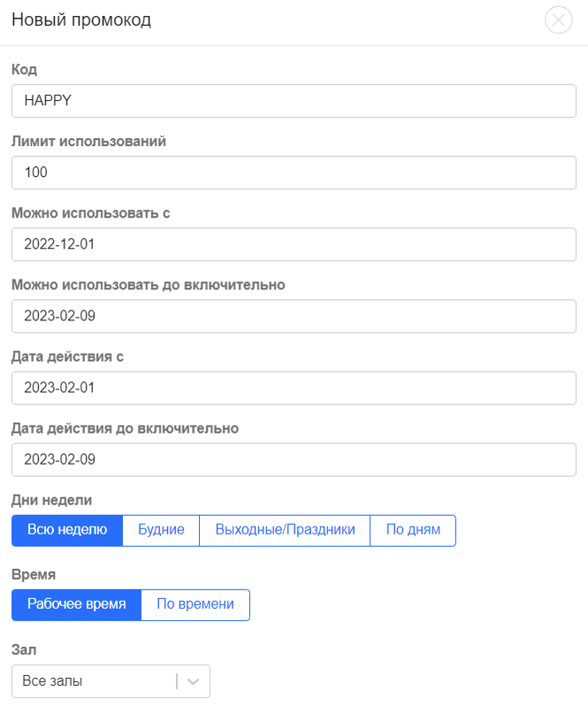The image size is (588, 707).
Task: Click the Зал label text
Action: click(x=24, y=649)
